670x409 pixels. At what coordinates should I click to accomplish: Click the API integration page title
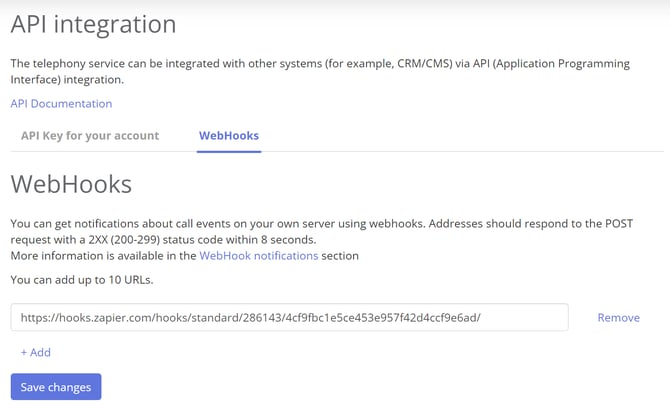pyautogui.click(x=93, y=24)
